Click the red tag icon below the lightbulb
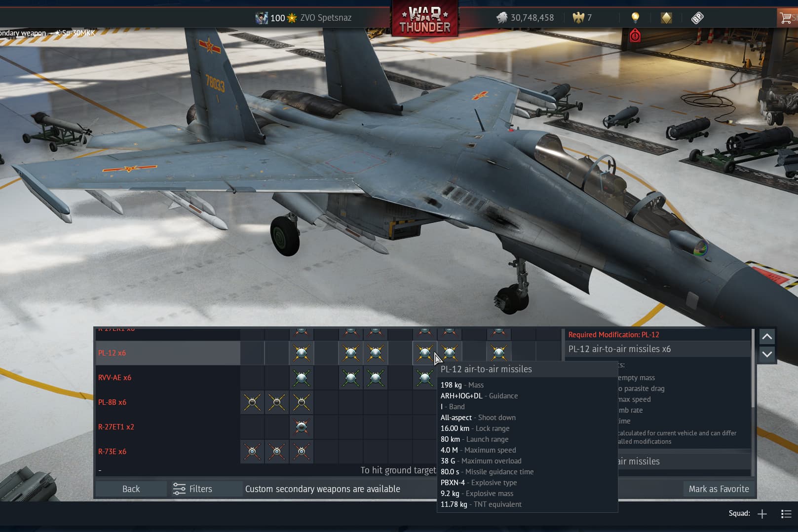 [x=635, y=35]
